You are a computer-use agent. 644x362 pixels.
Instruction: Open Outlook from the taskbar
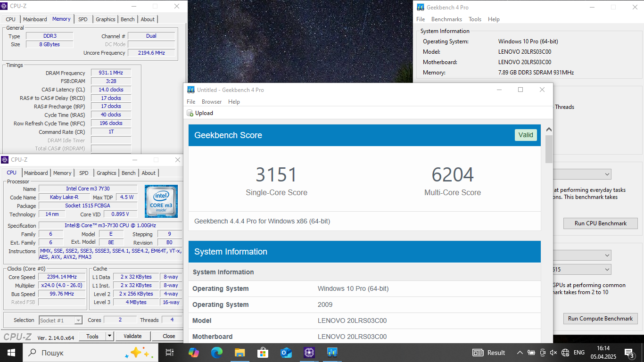click(x=286, y=353)
